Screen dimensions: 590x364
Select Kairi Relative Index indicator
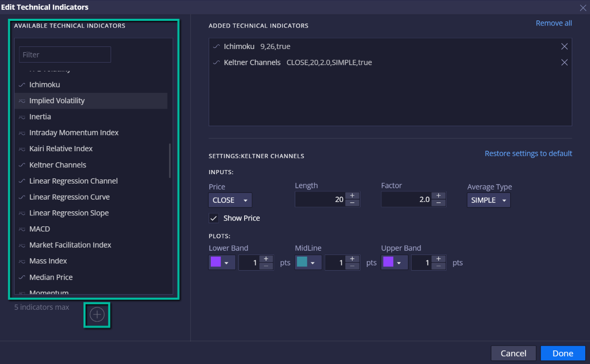click(x=91, y=149)
